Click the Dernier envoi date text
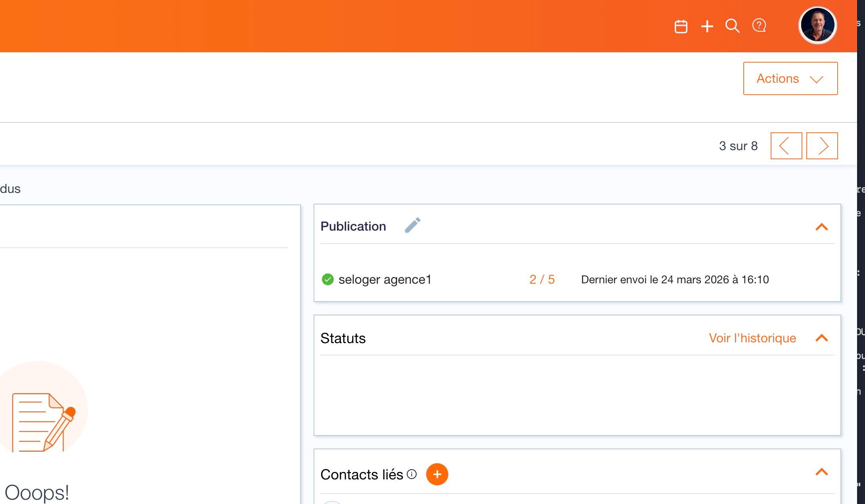Viewport: 865px width, 504px height. pos(675,279)
